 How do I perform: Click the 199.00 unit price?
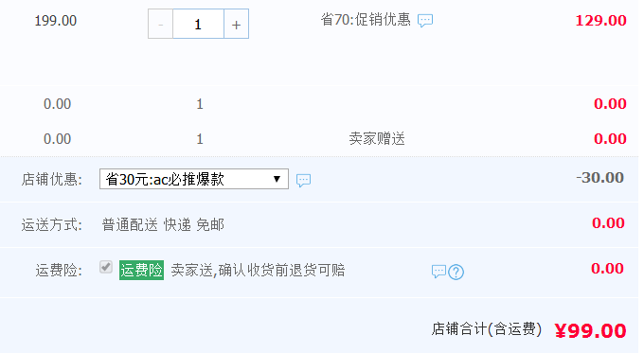(x=56, y=21)
